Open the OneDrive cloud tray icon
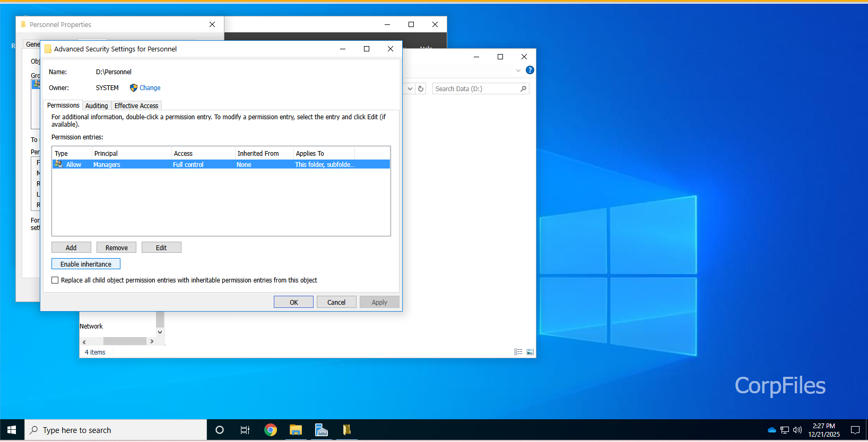Viewport: 868px width, 442px height. tap(771, 430)
